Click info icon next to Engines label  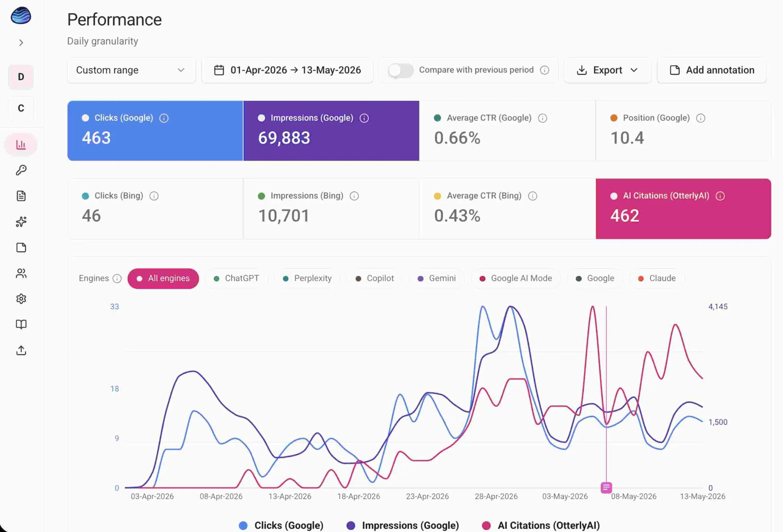pos(117,278)
